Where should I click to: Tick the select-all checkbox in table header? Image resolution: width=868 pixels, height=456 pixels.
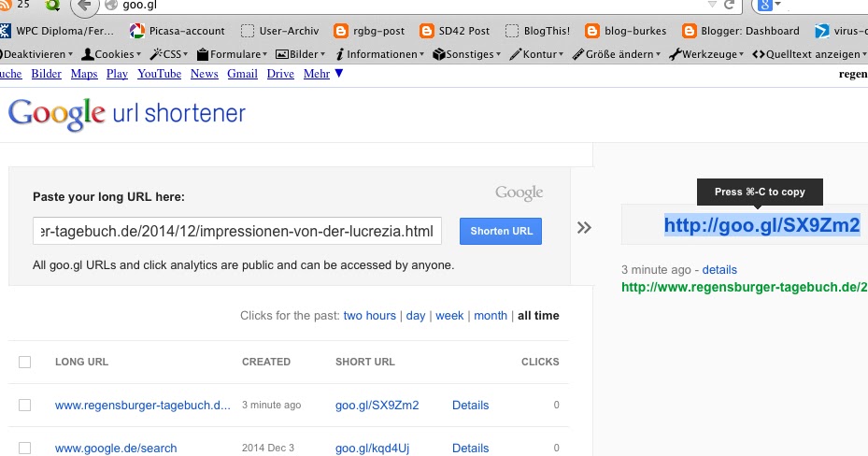point(24,362)
